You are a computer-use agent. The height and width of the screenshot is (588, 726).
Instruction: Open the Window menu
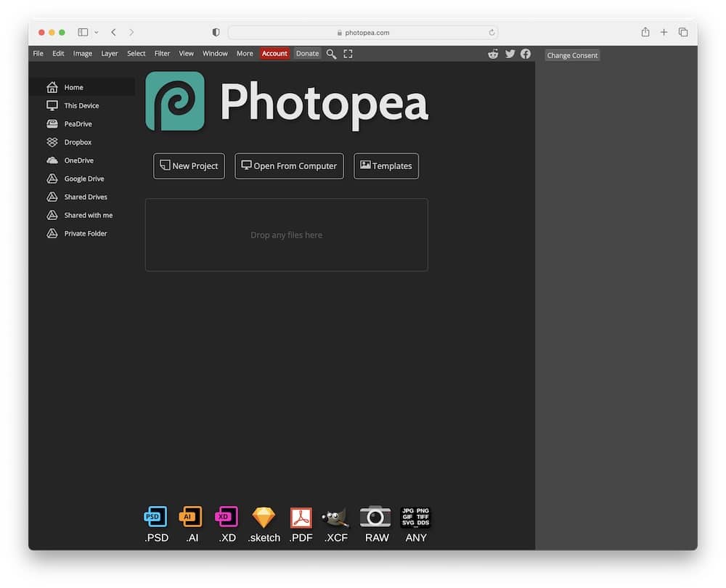coord(215,54)
